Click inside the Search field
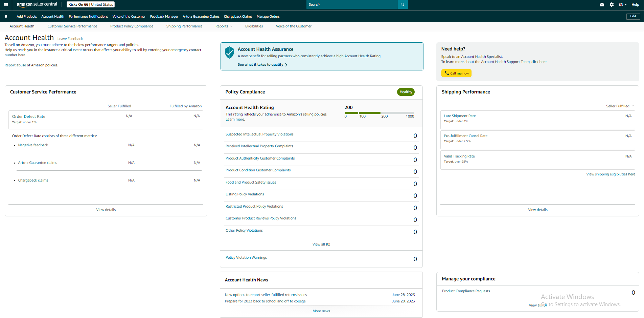644x318 pixels. click(x=352, y=4)
